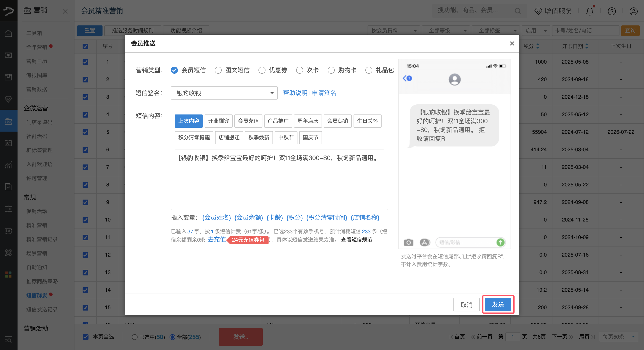Select the 图文短信 radio option
Screen dimensions: 644x350
point(218,70)
